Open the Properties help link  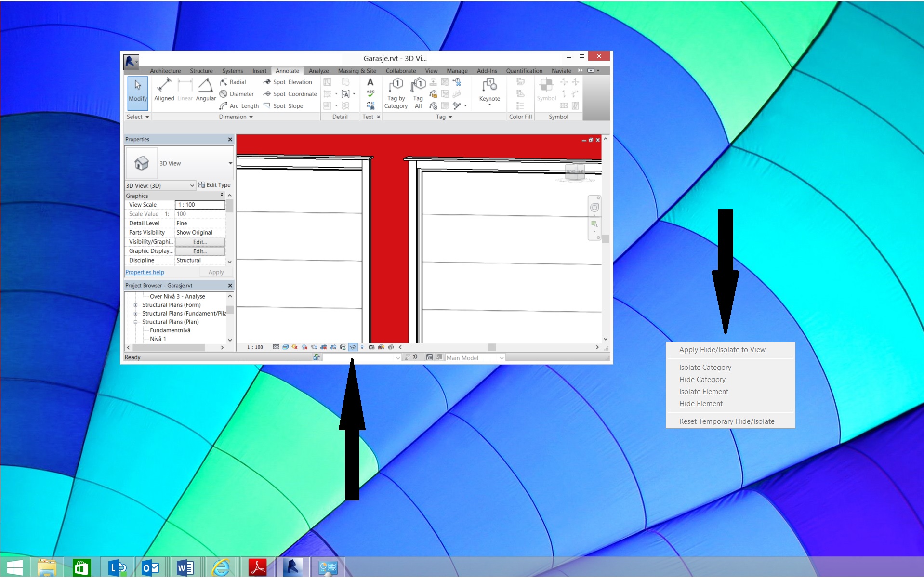point(145,273)
